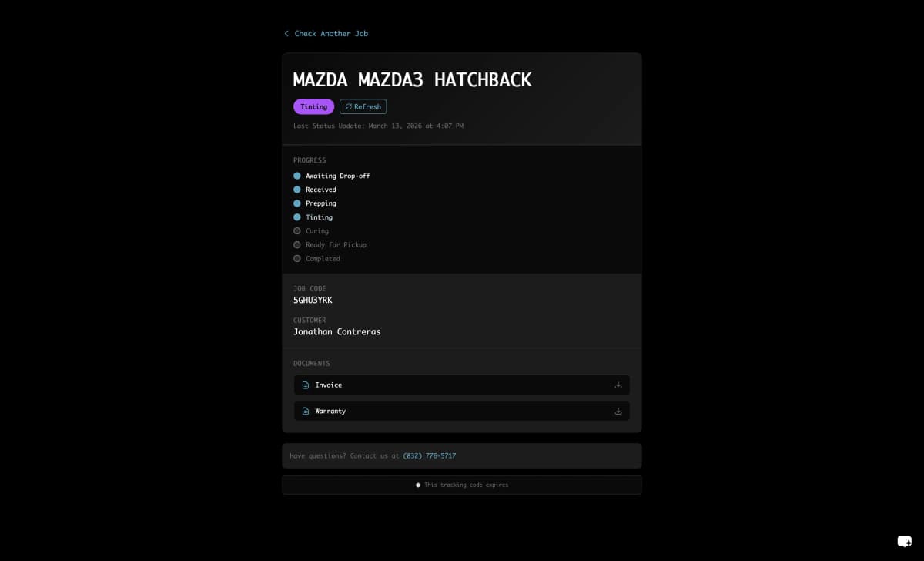This screenshot has width=924, height=561.
Task: Click the Invoice document file icon
Action: click(306, 385)
